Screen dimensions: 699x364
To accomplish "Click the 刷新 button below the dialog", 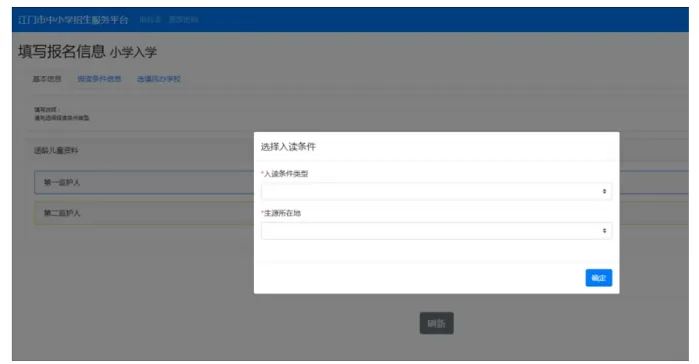I will (436, 323).
